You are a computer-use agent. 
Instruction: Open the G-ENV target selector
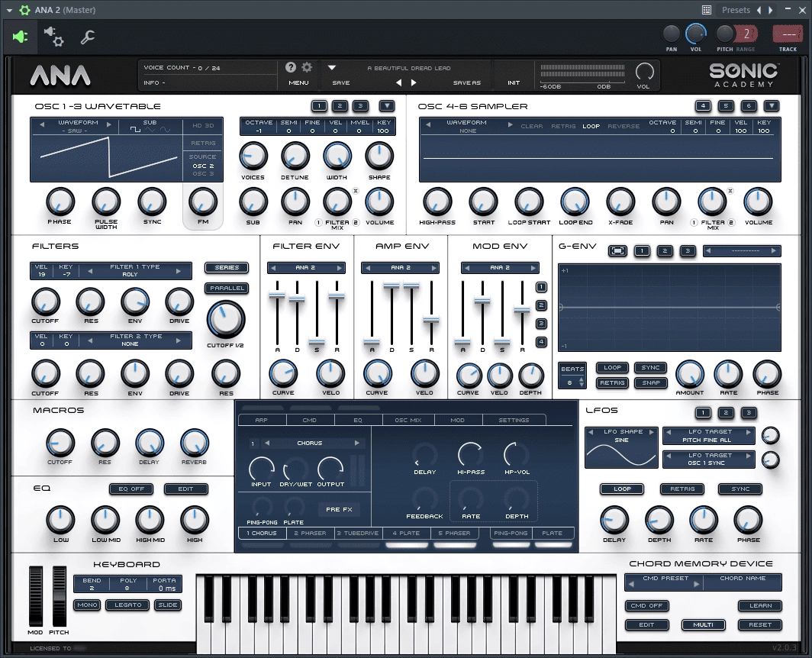742,251
